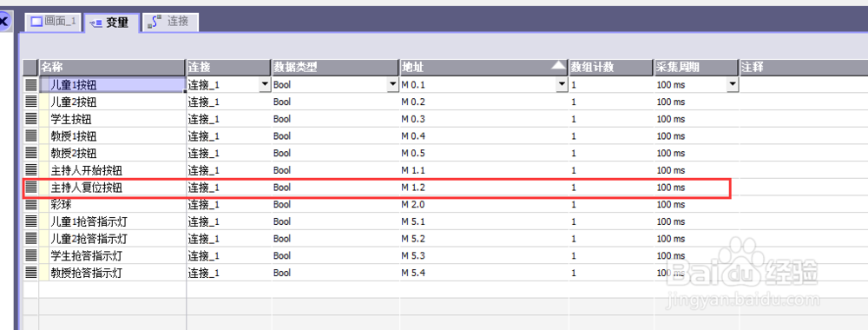Select the 儿童2按钮 name cell
Image resolution: width=868 pixels, height=330 pixels.
pyautogui.click(x=112, y=102)
